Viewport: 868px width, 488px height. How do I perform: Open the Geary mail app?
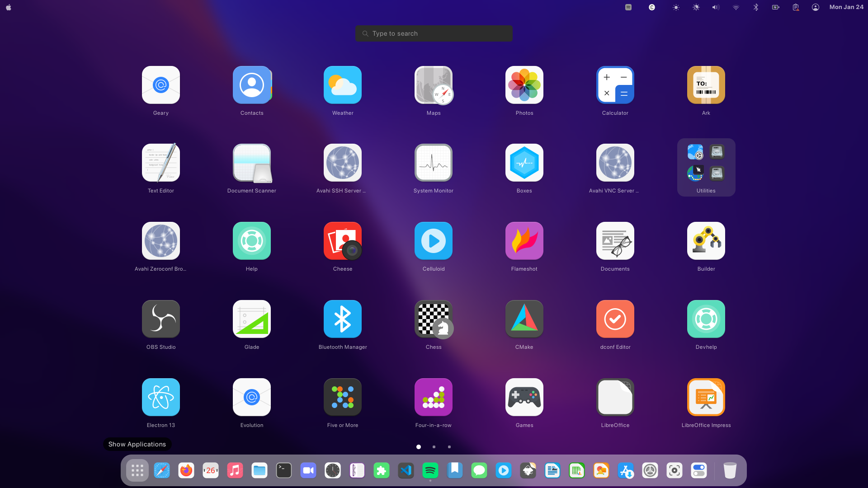(161, 85)
